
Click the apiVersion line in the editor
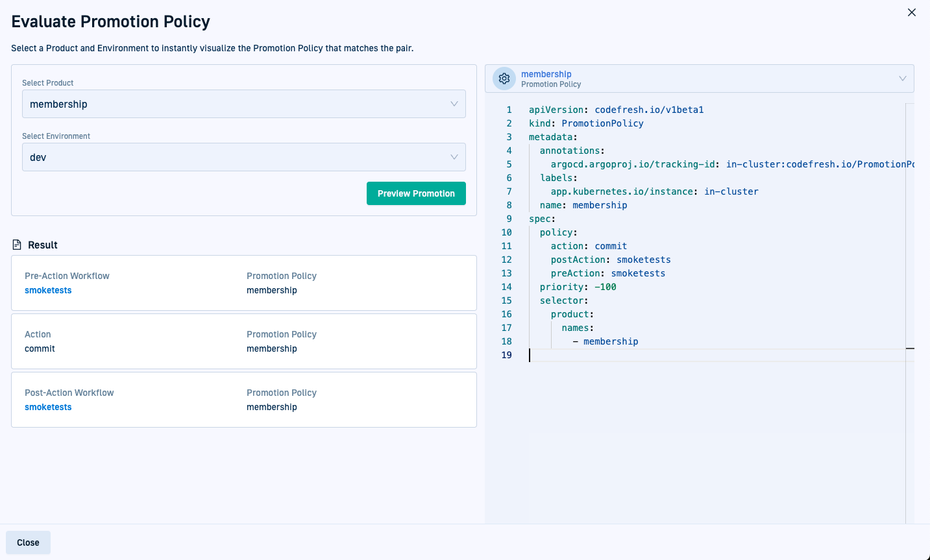pyautogui.click(x=616, y=110)
